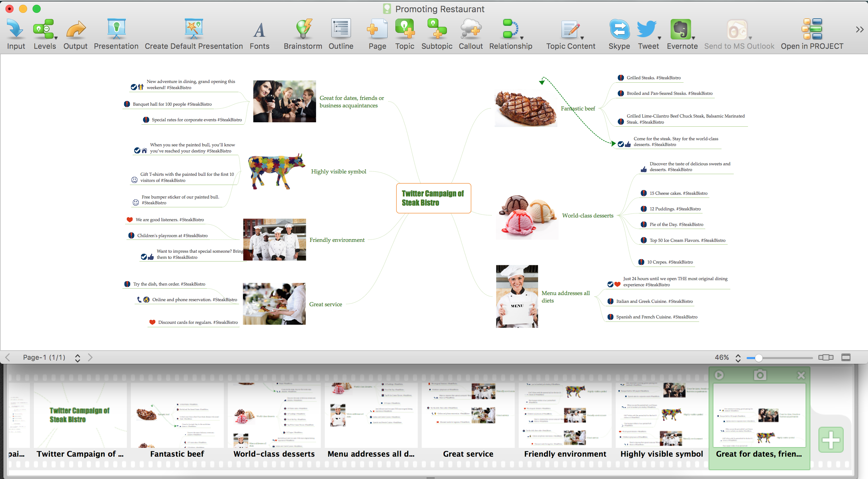Click the Brainstorm toolbar icon
This screenshot has width=868, height=479.
coord(303,29)
